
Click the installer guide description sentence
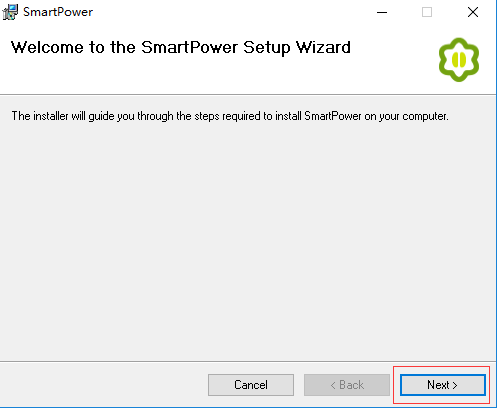click(x=230, y=116)
